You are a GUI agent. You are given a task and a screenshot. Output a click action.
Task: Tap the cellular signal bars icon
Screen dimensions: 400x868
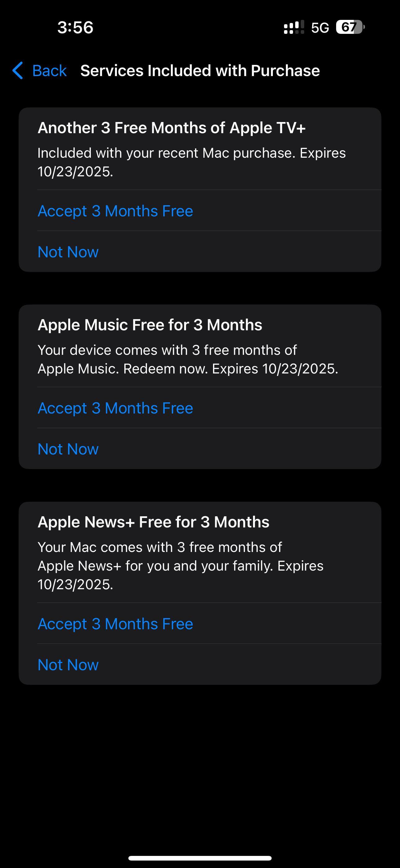tap(294, 27)
